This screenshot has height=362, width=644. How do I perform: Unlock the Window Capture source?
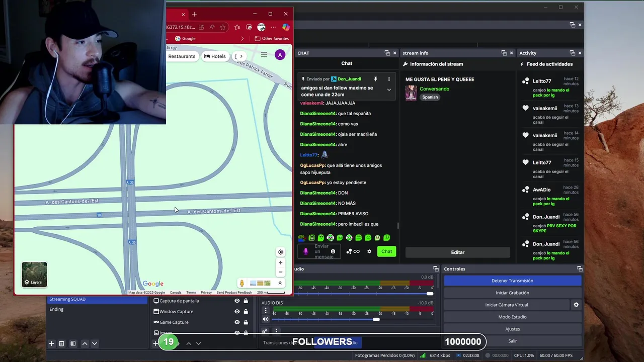click(x=246, y=311)
